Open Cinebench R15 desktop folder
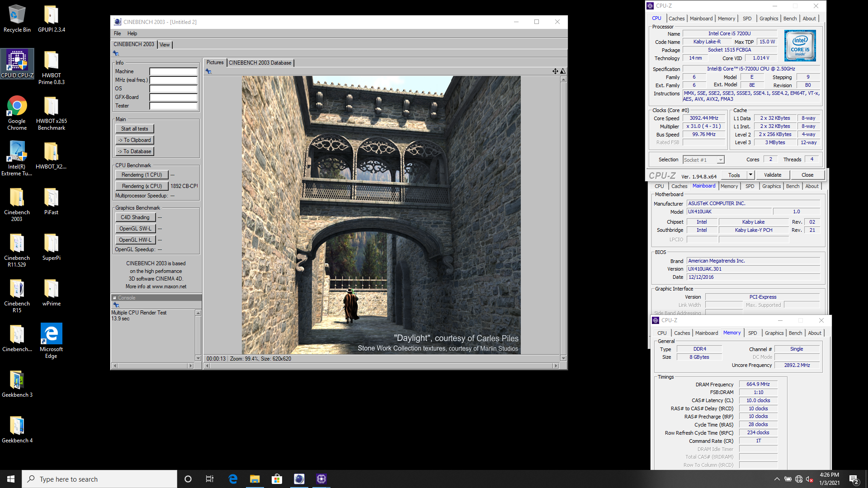 tap(17, 296)
